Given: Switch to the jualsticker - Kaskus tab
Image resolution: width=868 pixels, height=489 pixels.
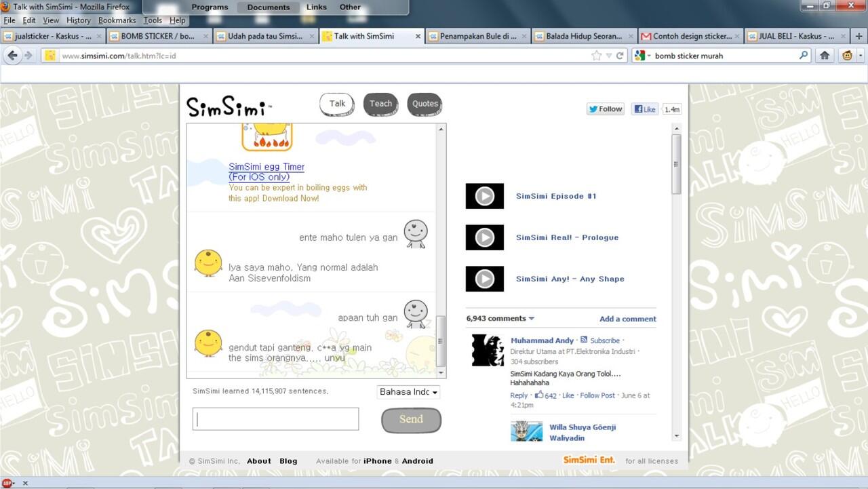Looking at the screenshot, I should (53, 36).
